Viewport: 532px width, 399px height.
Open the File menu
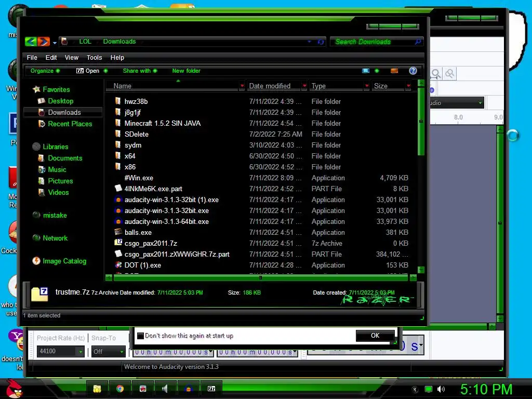point(32,58)
